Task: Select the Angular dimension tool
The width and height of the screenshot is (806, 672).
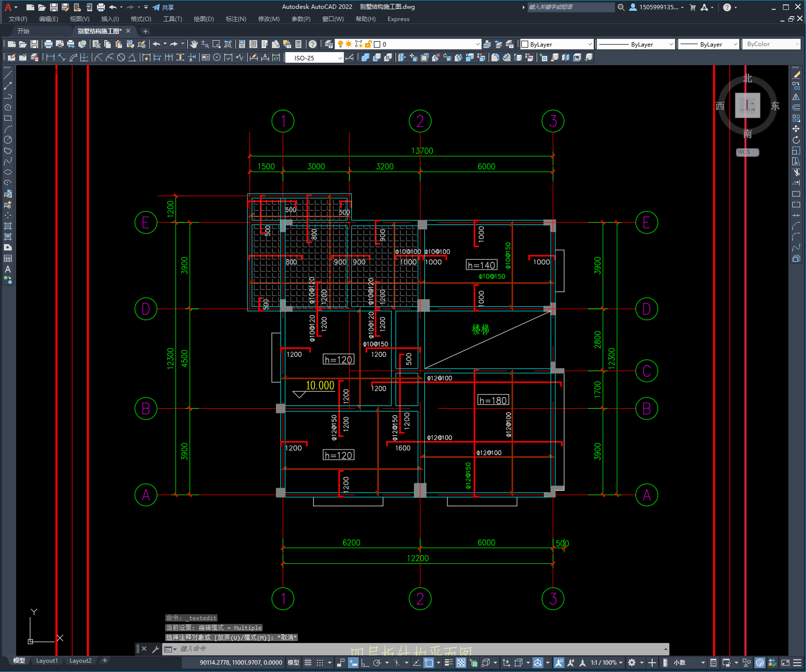Action: pyautogui.click(x=132, y=57)
